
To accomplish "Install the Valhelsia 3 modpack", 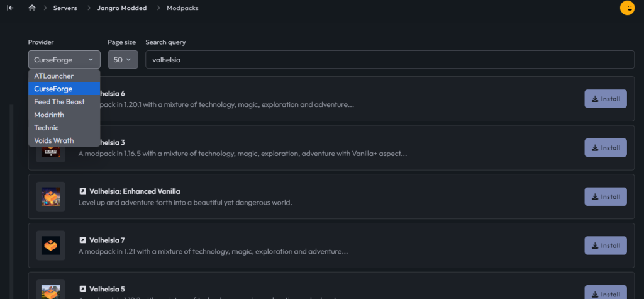I will point(605,148).
